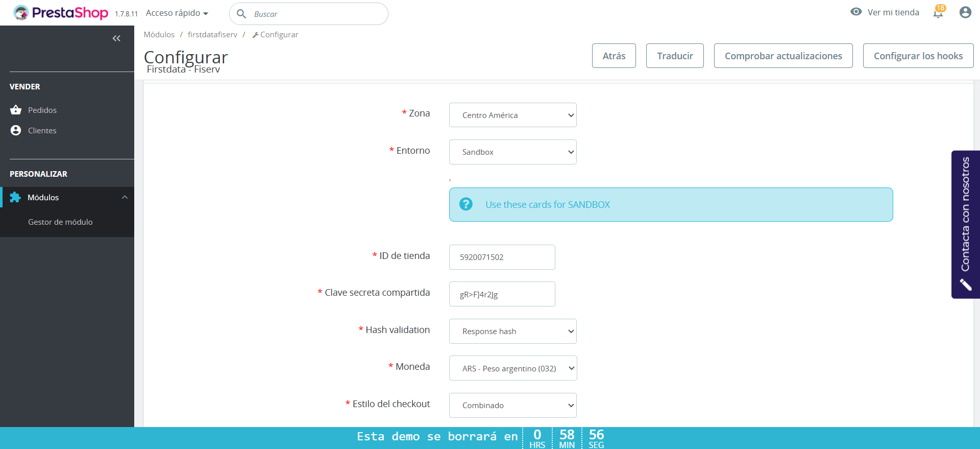Click Módulos breadcrumb link

click(x=159, y=34)
